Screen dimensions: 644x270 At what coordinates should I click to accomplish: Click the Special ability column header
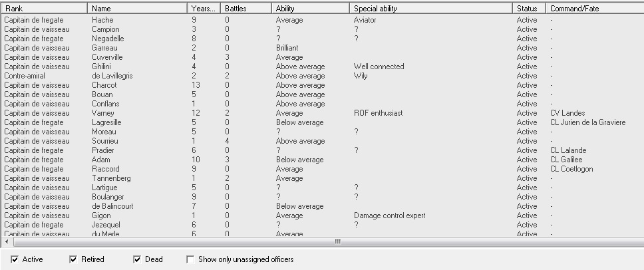tap(431, 8)
